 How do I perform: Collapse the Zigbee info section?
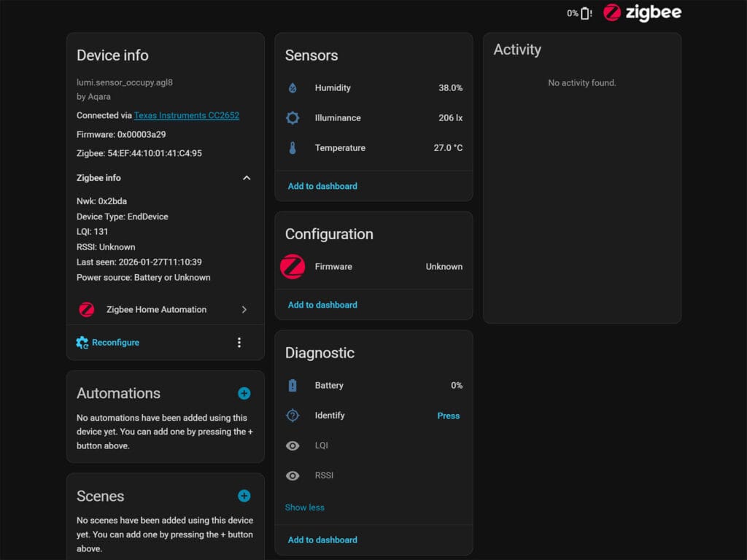[x=247, y=177]
